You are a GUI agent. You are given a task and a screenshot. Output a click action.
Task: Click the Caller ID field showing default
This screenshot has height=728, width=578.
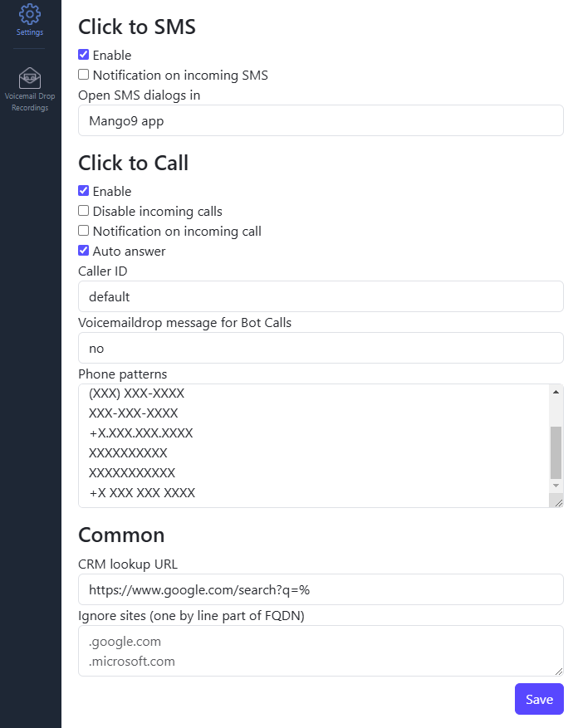point(321,296)
